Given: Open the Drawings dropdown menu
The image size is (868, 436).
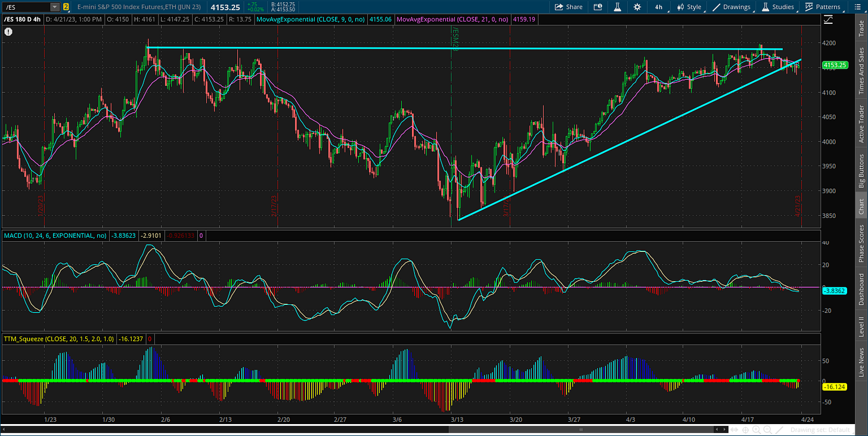Looking at the screenshot, I should click(x=732, y=7).
